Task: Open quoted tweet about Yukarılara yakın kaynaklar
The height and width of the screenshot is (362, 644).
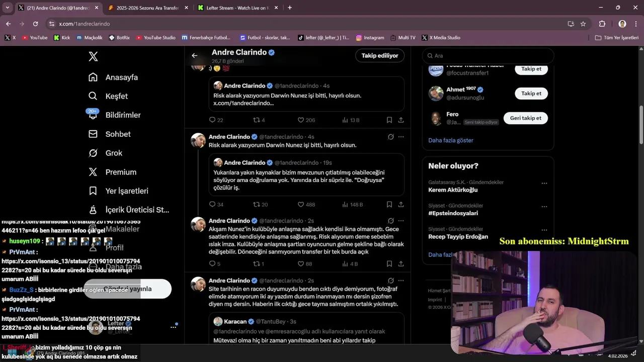Action: pyautogui.click(x=306, y=174)
